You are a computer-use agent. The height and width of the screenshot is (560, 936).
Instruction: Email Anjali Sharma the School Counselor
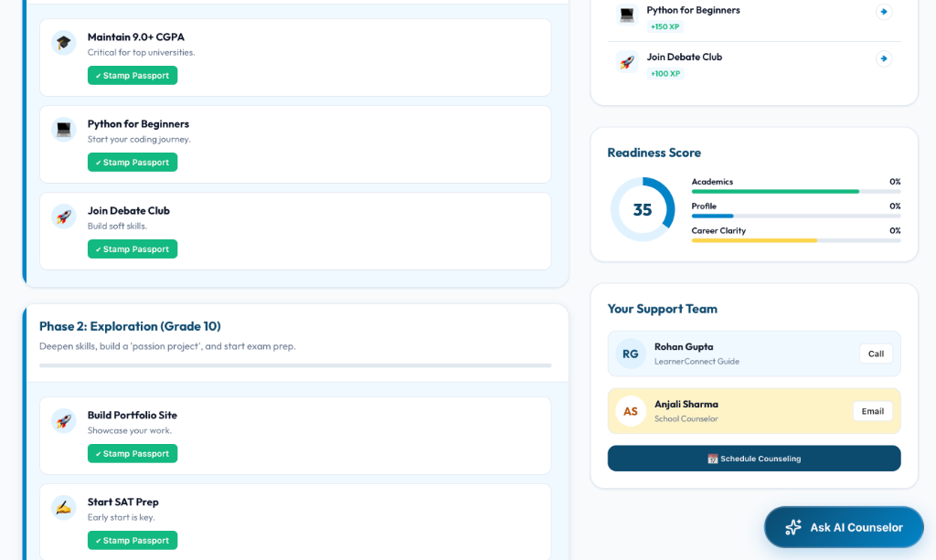872,411
